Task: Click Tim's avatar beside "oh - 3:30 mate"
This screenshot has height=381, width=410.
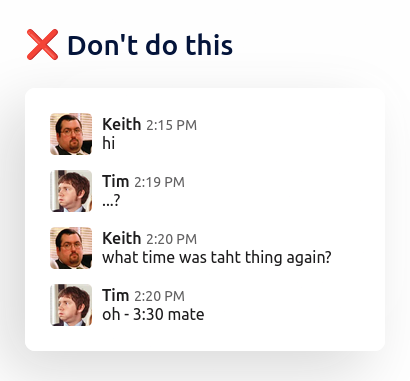Action: (71, 305)
